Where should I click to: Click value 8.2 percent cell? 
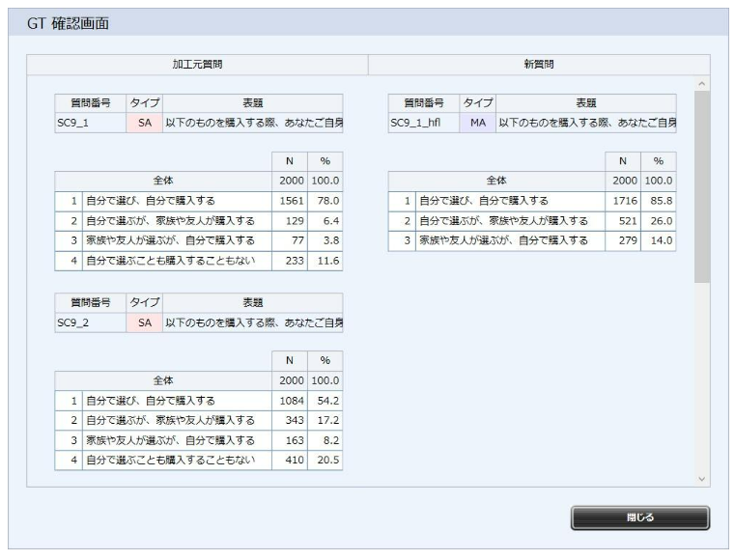[325, 441]
